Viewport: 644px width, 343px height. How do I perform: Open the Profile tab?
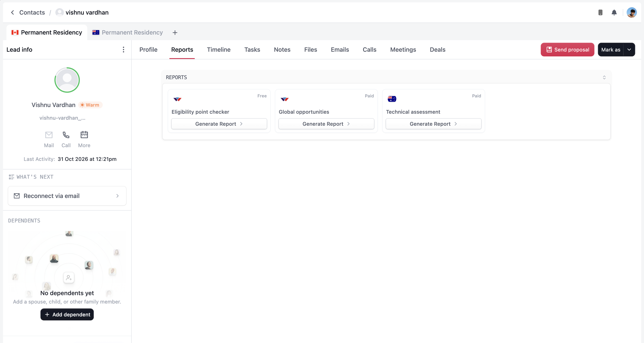pos(148,50)
